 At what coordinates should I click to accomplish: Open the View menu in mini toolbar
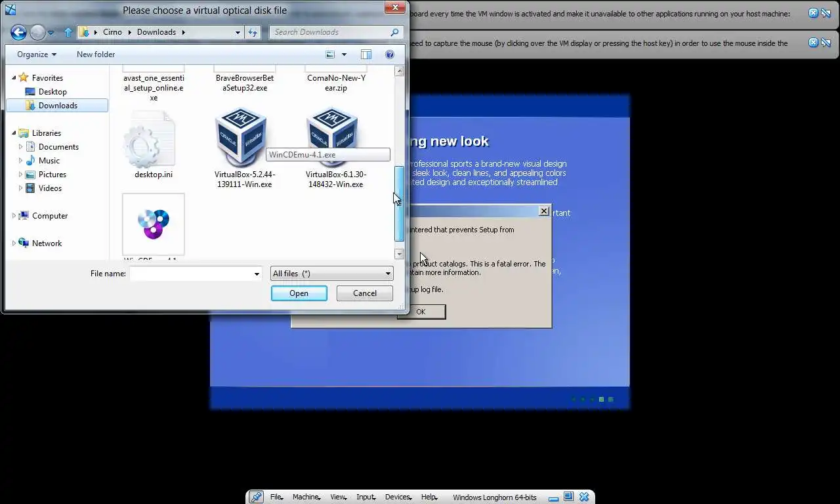point(338,497)
